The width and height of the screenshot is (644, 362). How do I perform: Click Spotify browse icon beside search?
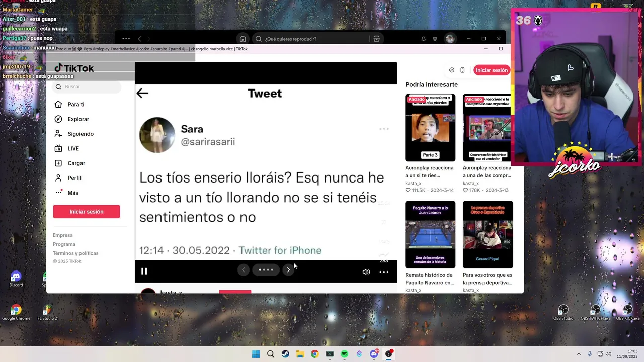tap(376, 39)
